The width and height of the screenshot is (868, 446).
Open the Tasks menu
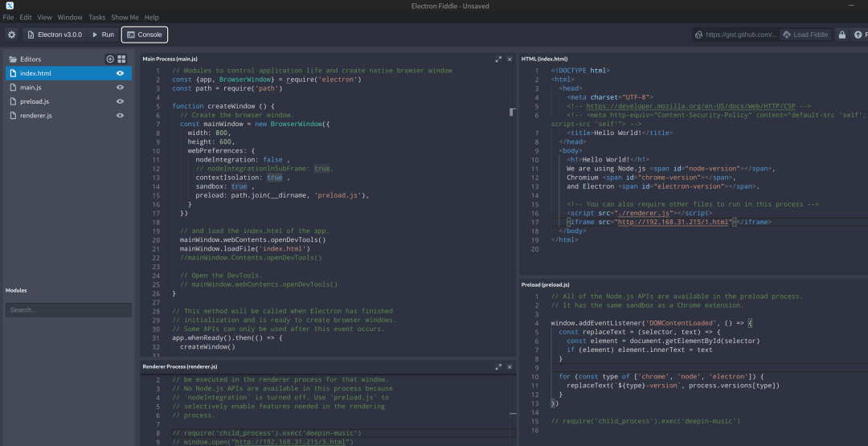(x=96, y=17)
